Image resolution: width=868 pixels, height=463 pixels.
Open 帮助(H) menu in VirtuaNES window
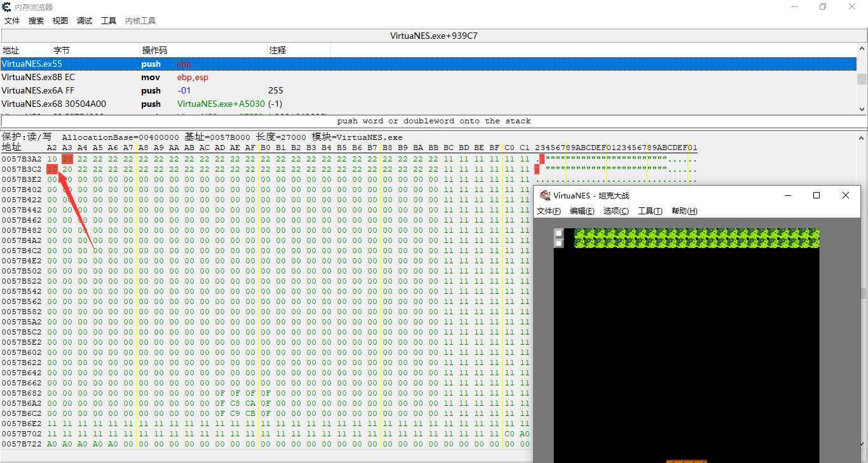684,211
